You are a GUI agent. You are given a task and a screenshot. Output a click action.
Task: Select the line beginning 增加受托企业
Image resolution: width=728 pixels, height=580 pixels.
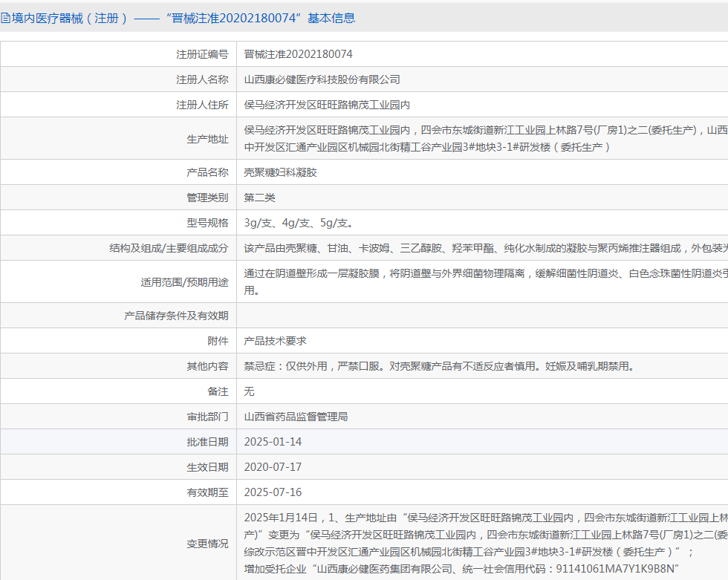[462, 569]
